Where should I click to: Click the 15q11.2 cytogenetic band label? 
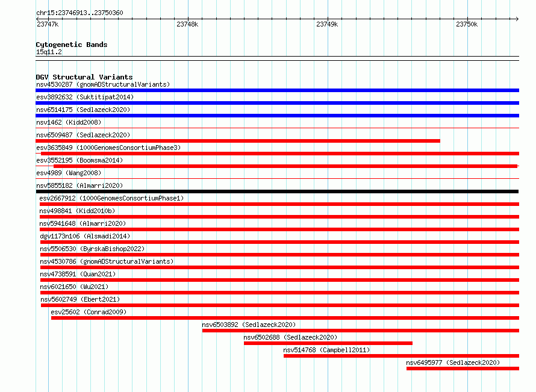tap(49, 52)
